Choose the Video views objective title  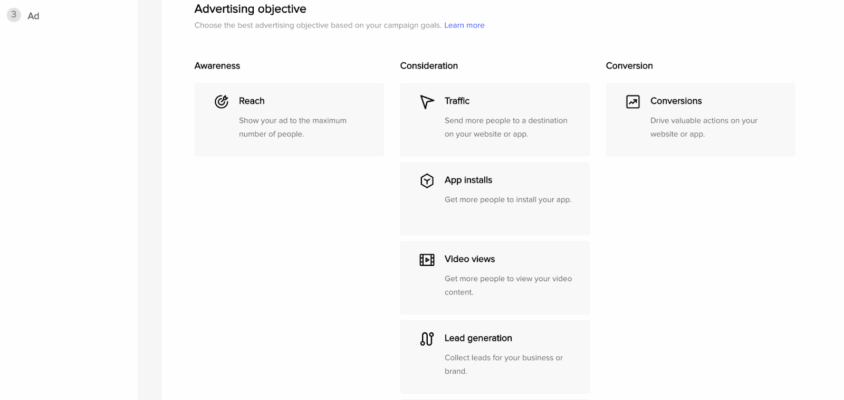click(x=469, y=259)
